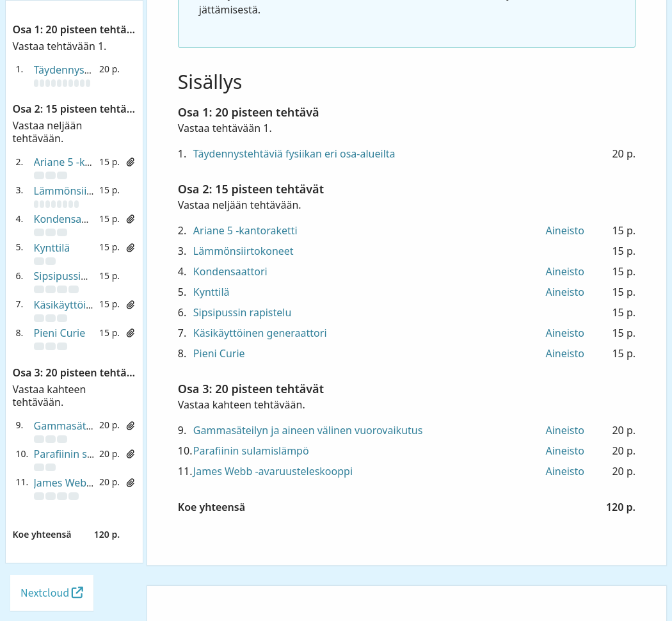Click the paperclip icon for Gammasäteily task in sidebar
Image resolution: width=672 pixels, height=621 pixels.
(x=131, y=426)
